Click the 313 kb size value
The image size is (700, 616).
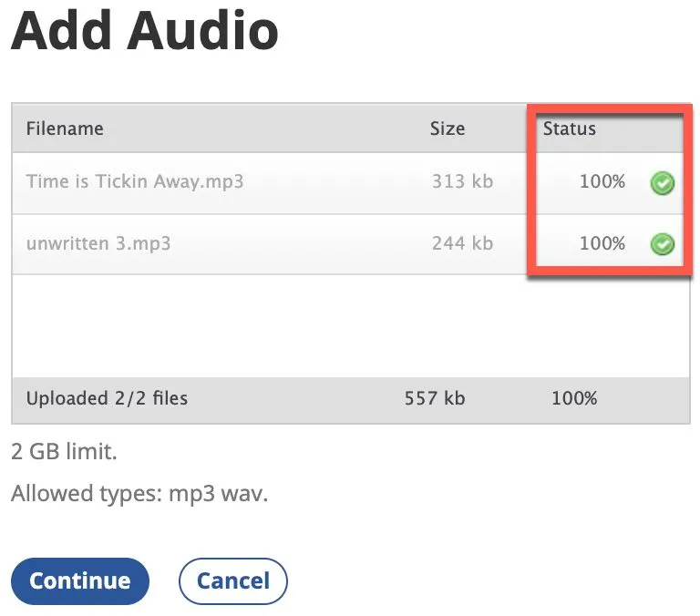tap(462, 181)
